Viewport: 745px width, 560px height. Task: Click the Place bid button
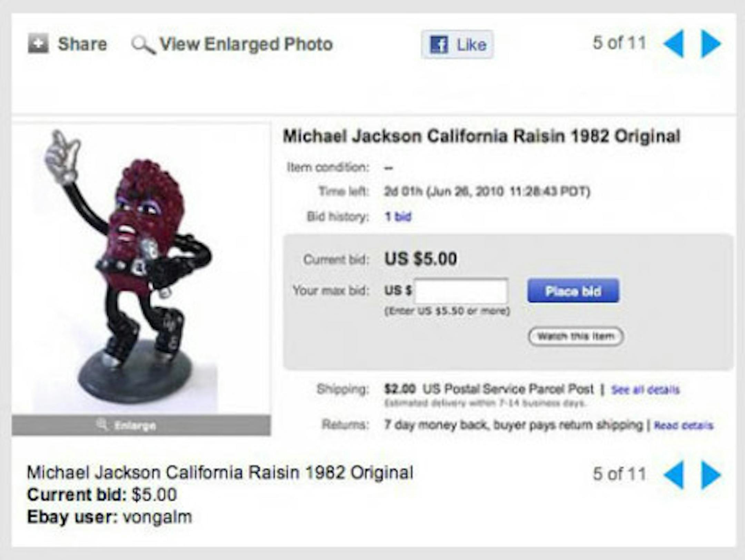click(x=573, y=291)
